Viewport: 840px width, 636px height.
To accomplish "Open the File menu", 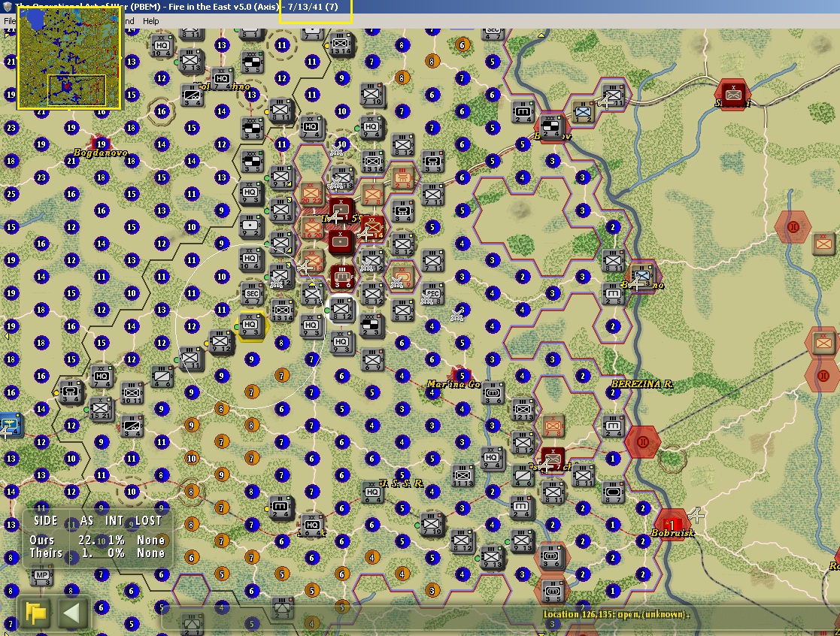I will [x=9, y=21].
